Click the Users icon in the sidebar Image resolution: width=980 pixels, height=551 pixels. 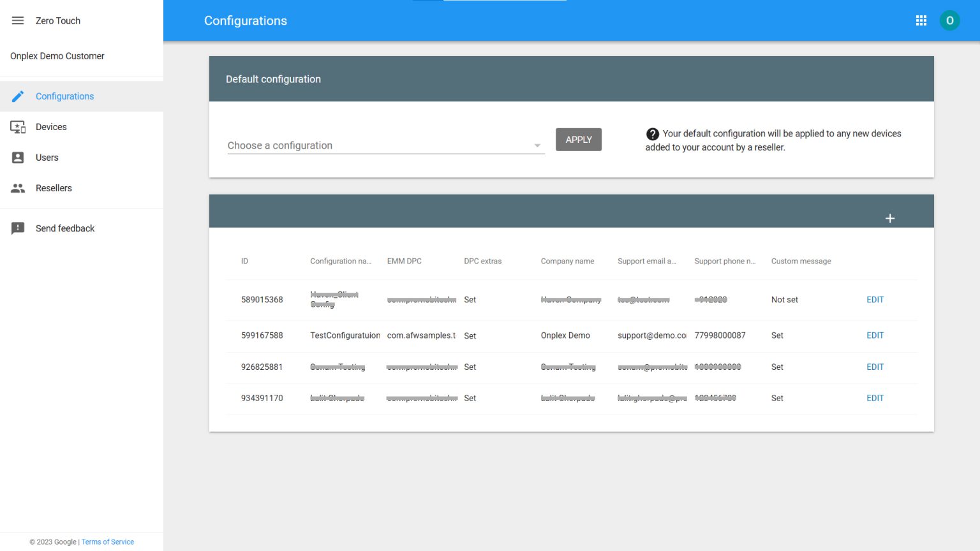click(x=17, y=157)
